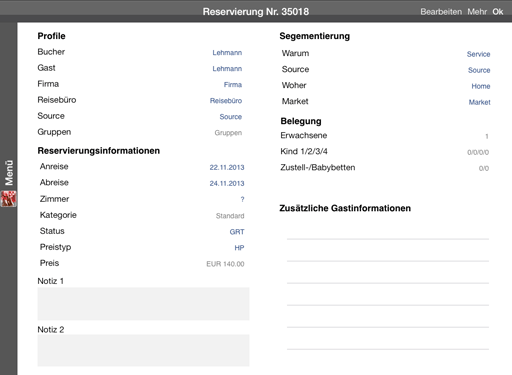This screenshot has height=375, width=512.
Task: Open the Menü side panel
Action: pyautogui.click(x=9, y=173)
